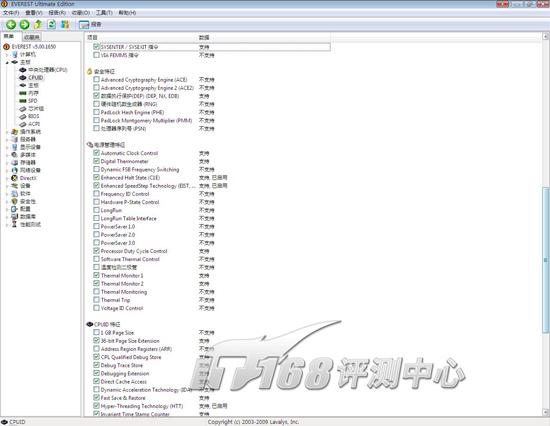
Task: Select the BIOS item in tree
Action: click(x=34, y=116)
